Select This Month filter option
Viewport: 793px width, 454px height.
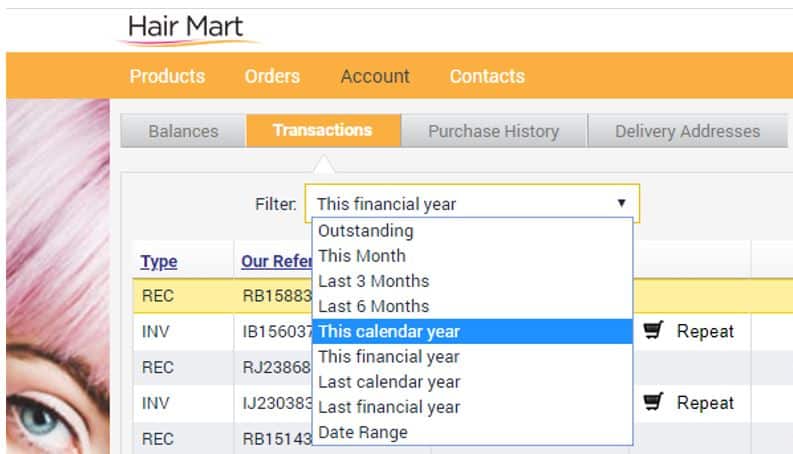click(361, 255)
